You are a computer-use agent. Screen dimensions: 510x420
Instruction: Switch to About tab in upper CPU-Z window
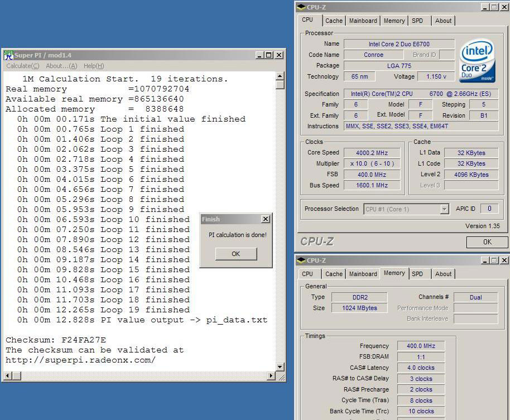pos(443,21)
